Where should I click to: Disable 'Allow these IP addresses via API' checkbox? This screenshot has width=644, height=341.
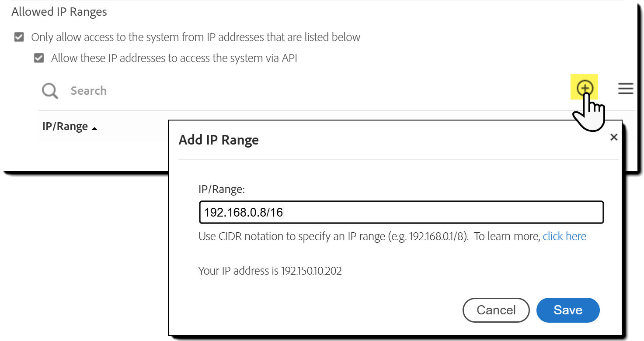tap(39, 58)
